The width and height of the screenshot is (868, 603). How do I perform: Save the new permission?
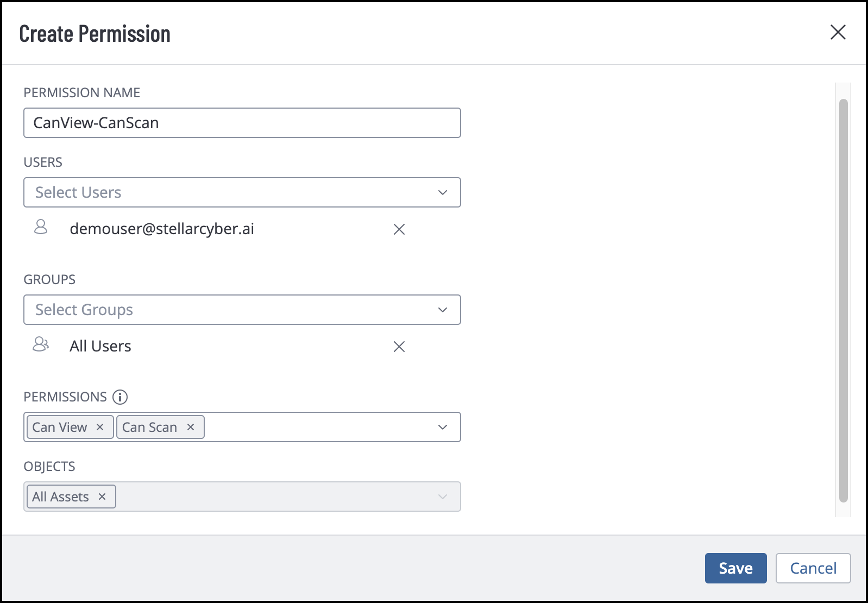tap(735, 568)
